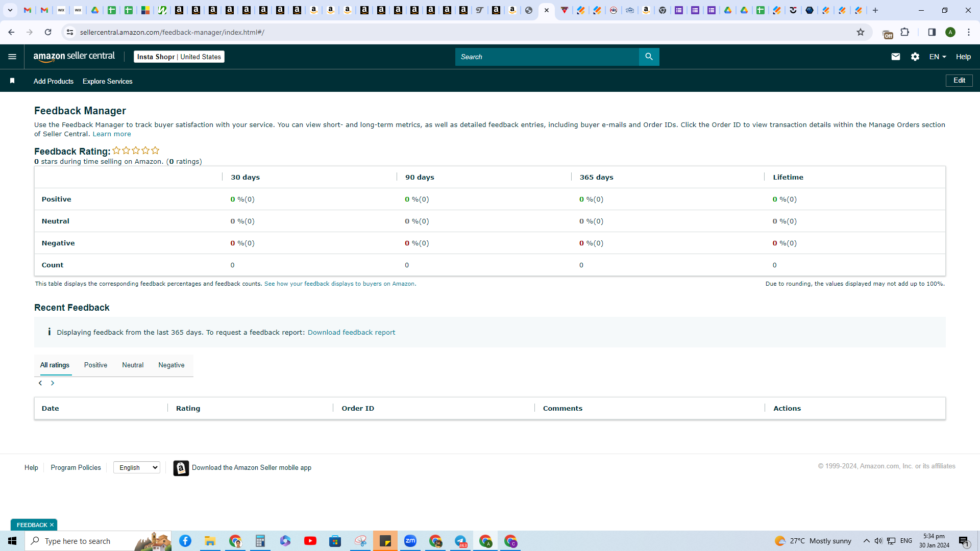Close the FEEDBACK widget
980x551 pixels.
(52, 525)
